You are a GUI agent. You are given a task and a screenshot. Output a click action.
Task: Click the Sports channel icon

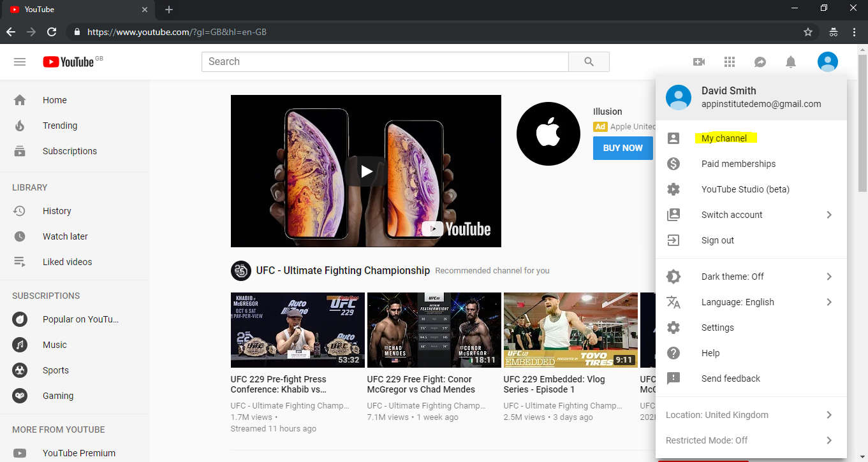[20, 370]
